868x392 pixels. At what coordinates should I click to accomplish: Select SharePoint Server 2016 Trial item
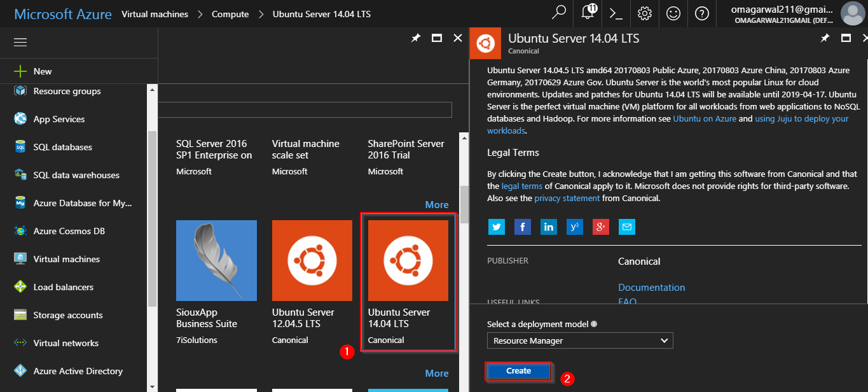[x=408, y=157]
